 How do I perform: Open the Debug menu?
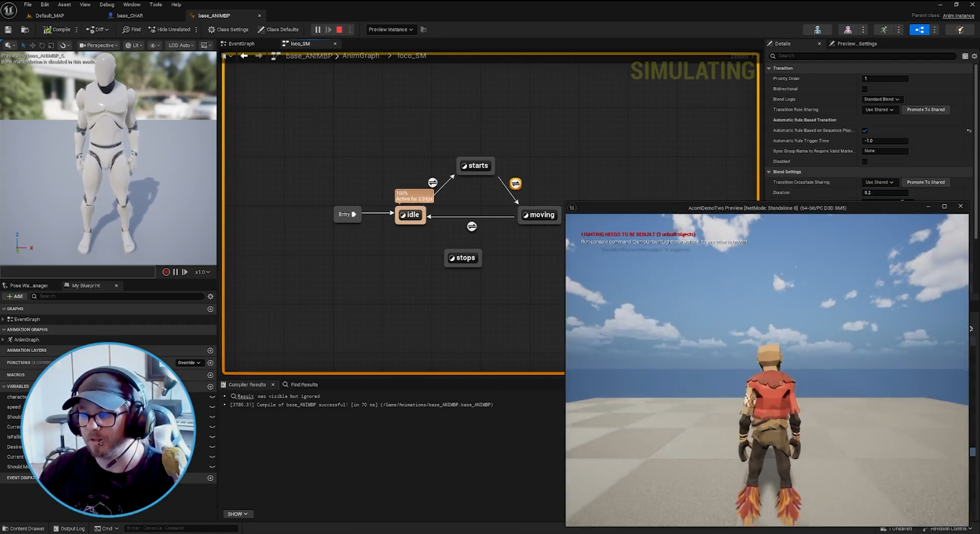tap(106, 5)
